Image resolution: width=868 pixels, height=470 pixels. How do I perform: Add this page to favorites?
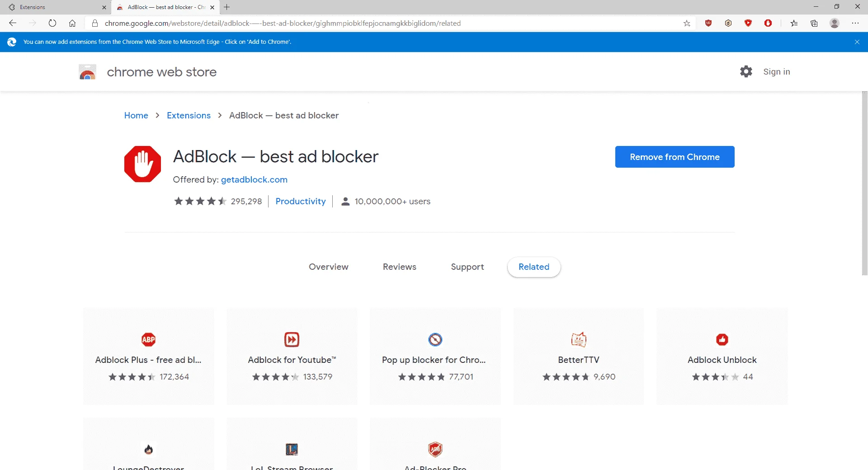pyautogui.click(x=687, y=23)
